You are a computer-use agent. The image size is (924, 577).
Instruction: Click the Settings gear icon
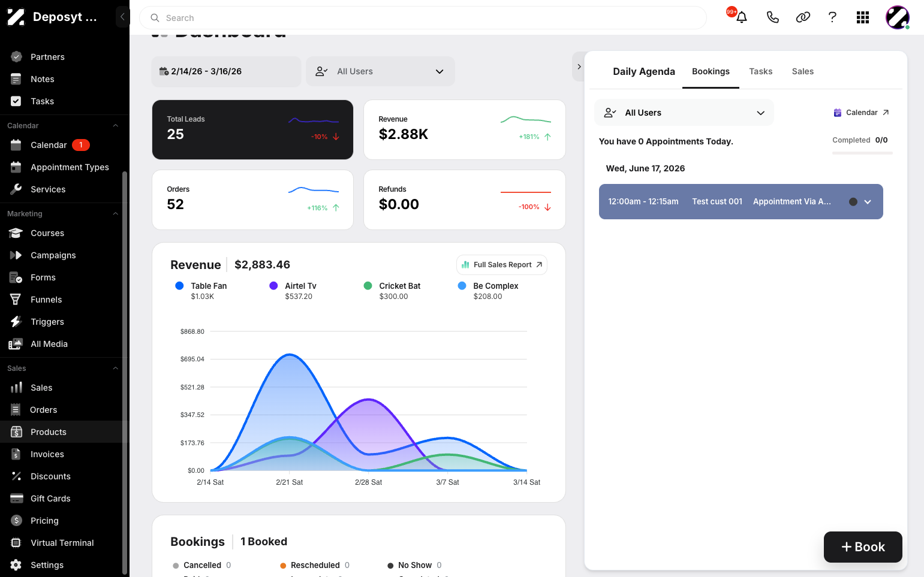16,565
